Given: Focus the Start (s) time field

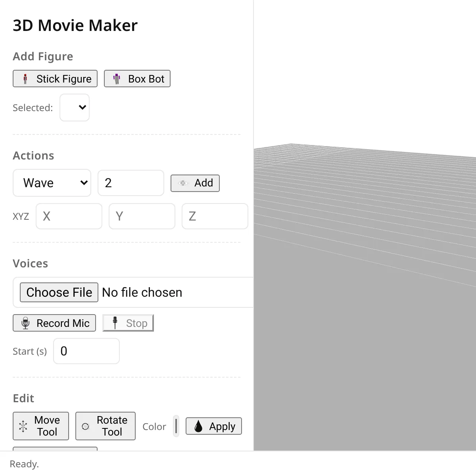Looking at the screenshot, I should [x=86, y=351].
